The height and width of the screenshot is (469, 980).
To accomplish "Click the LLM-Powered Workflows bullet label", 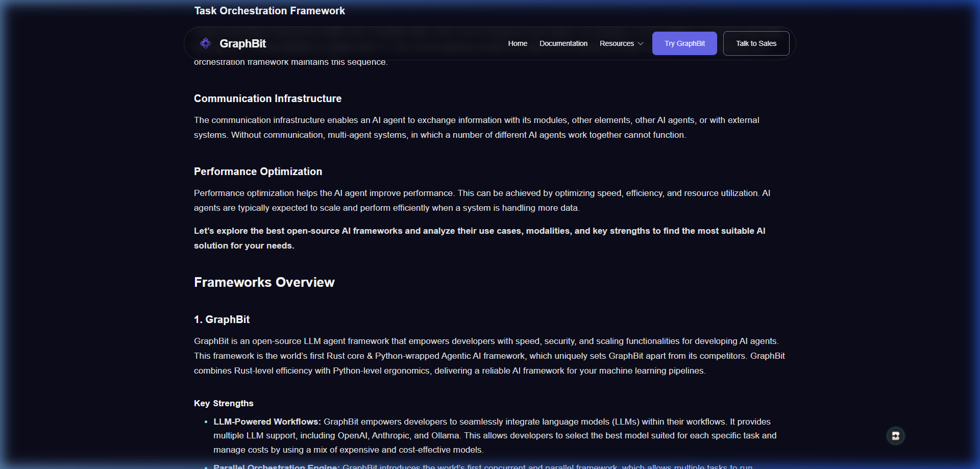I will (x=267, y=422).
